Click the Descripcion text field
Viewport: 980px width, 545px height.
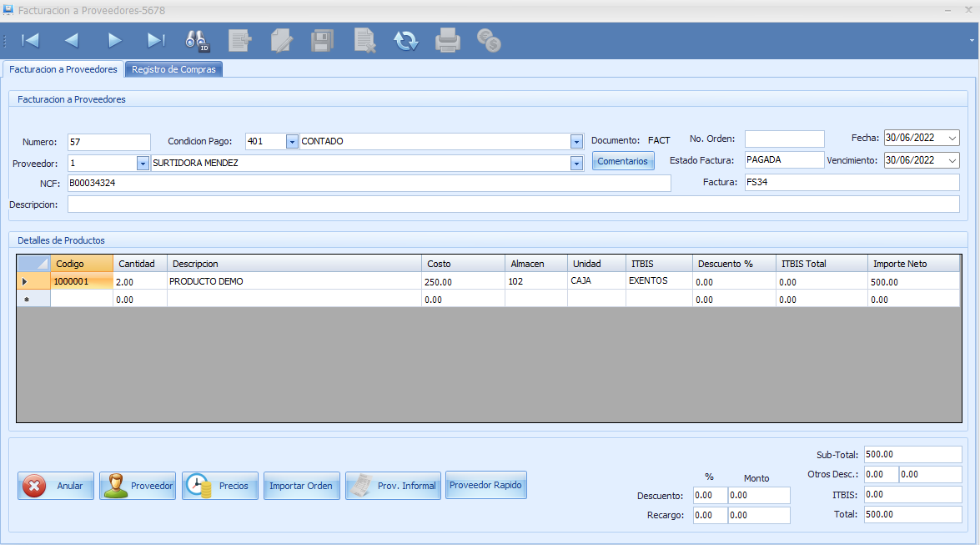(513, 204)
